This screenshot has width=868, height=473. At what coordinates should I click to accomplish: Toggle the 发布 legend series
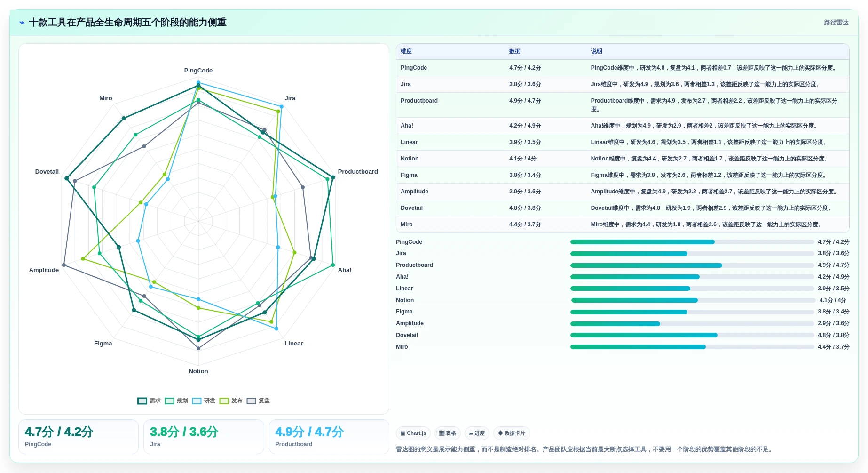click(231, 401)
